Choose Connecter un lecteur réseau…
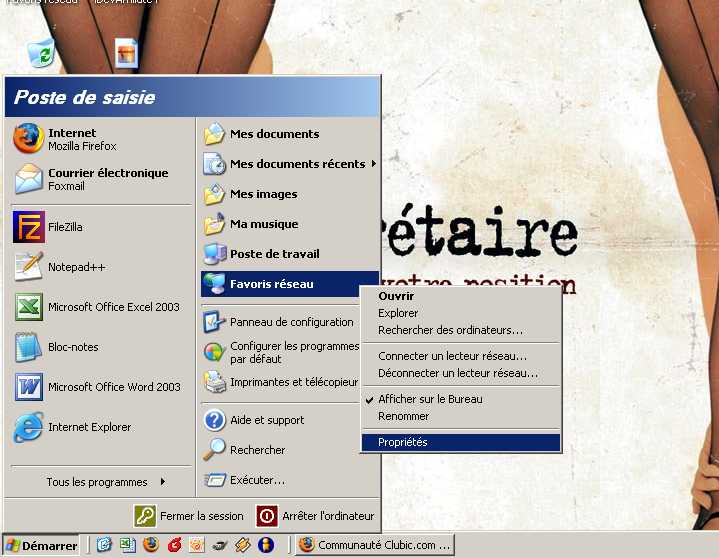Image resolution: width=719 pixels, height=558 pixels. (x=452, y=356)
